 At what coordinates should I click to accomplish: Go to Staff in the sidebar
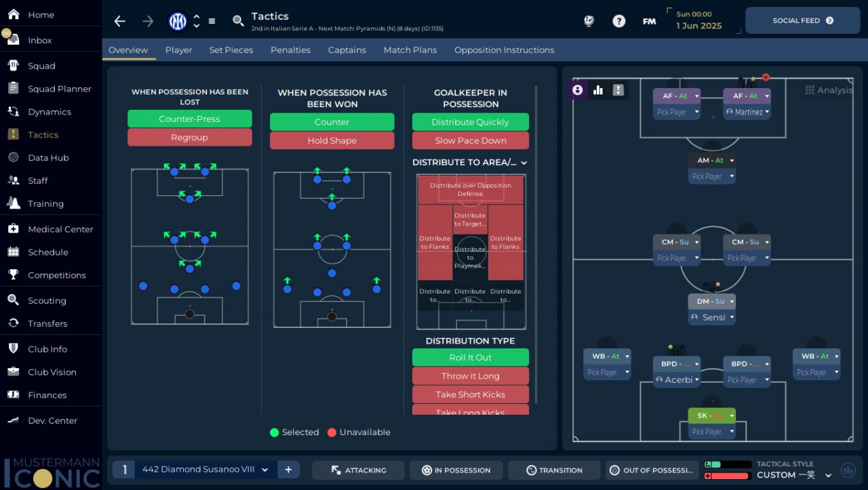click(x=51, y=181)
